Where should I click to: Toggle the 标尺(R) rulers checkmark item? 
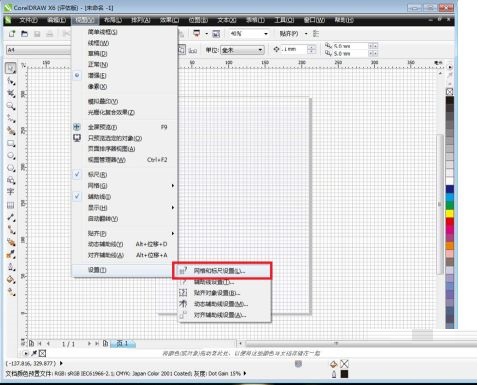97,174
